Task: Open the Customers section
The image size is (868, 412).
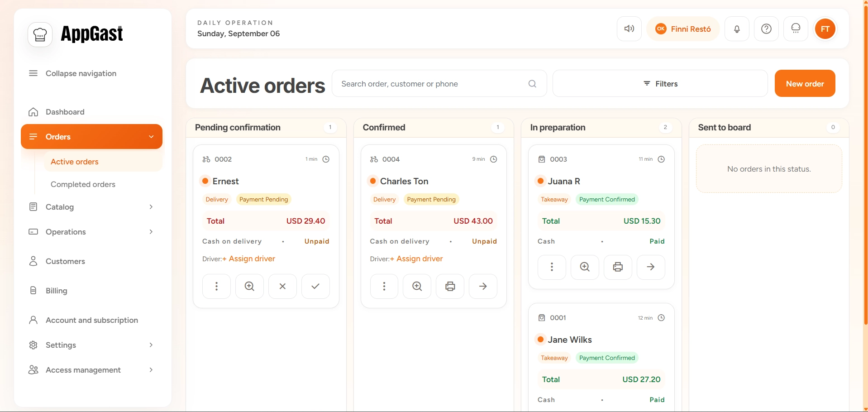Action: [x=91, y=261]
